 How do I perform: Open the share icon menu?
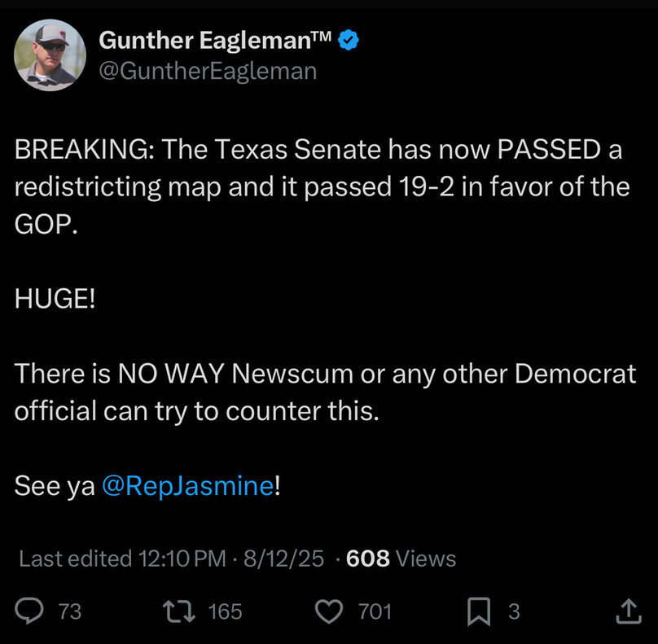(x=628, y=611)
